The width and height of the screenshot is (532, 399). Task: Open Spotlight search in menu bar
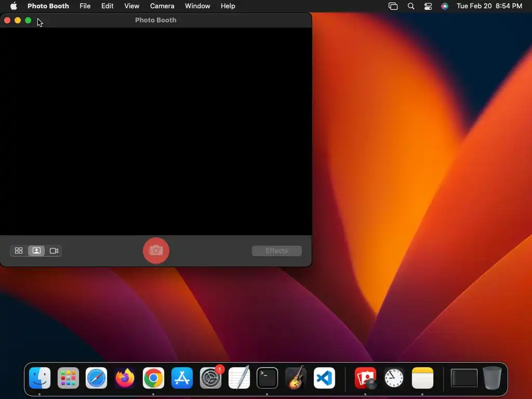coord(411,6)
